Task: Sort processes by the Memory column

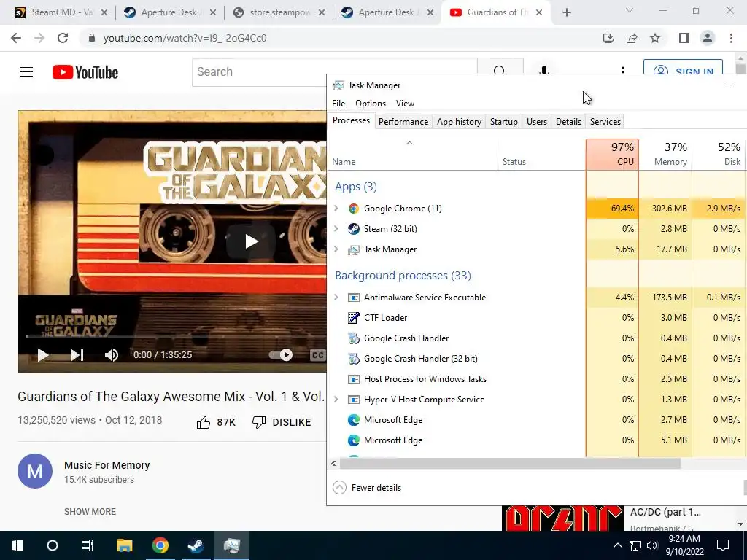Action: click(665, 155)
